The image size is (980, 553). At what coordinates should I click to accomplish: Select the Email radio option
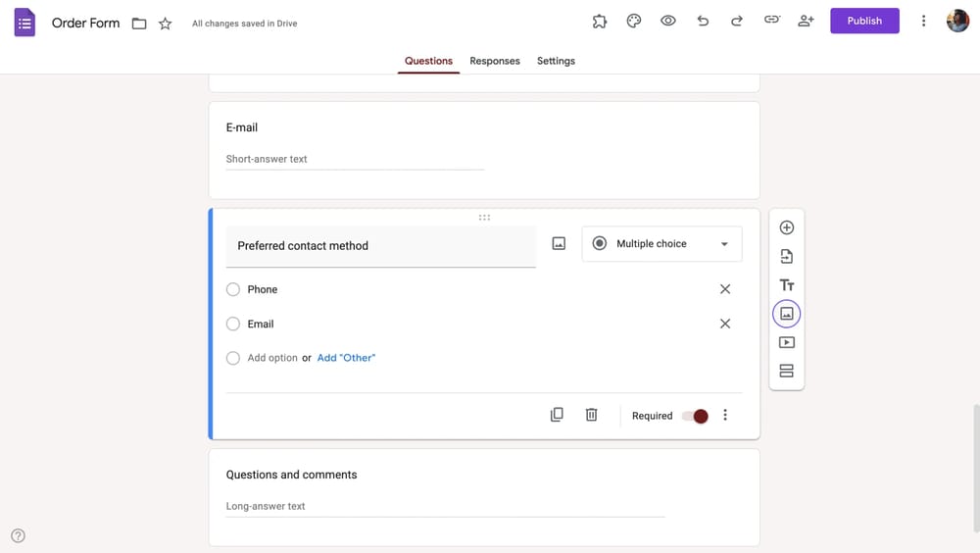pyautogui.click(x=233, y=324)
